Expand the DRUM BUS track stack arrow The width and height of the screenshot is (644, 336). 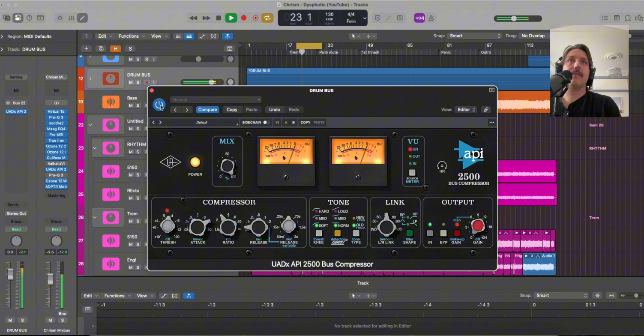click(90, 78)
